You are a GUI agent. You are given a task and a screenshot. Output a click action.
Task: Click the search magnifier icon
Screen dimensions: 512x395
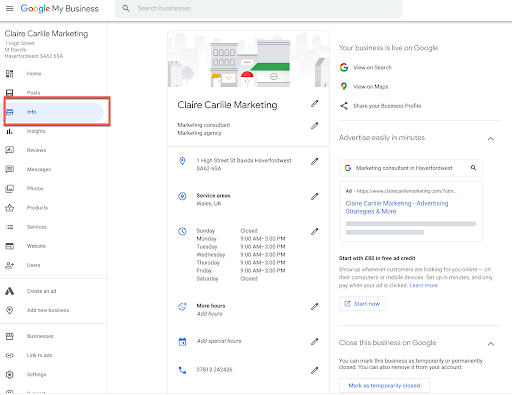pos(126,8)
